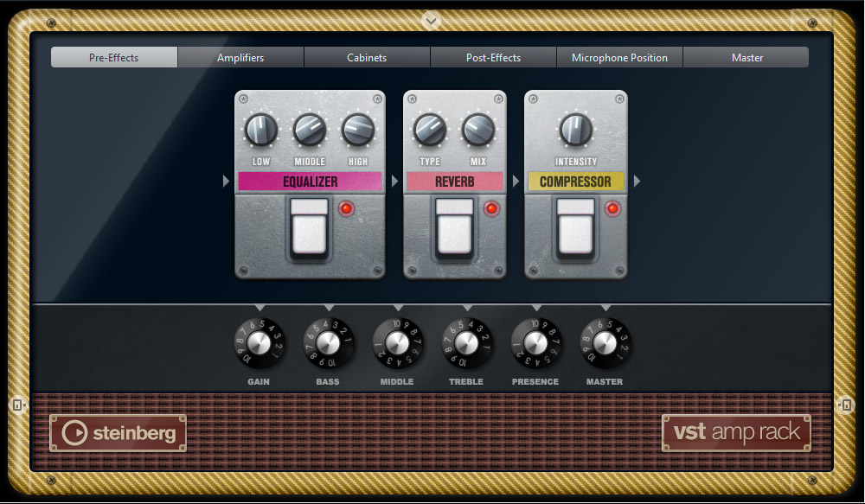
Task: Click the "INTENSITY" label text
Action: [x=576, y=162]
